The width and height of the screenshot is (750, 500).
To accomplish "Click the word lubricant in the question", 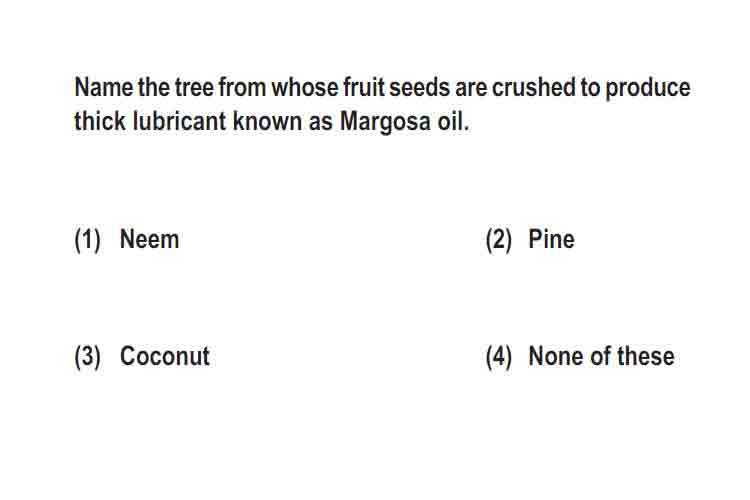I will (x=179, y=121).
